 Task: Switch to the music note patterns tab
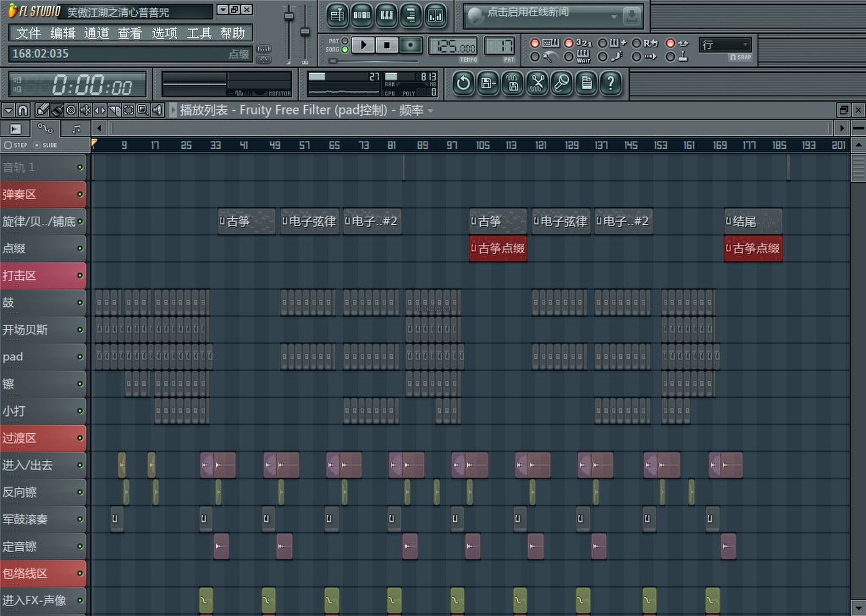pos(76,129)
